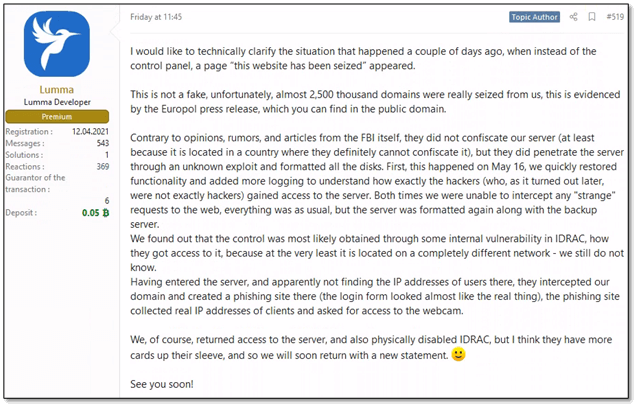Screen dimensions: 637x407
Task: Click the smiley emoji in the post
Action: [458, 354]
